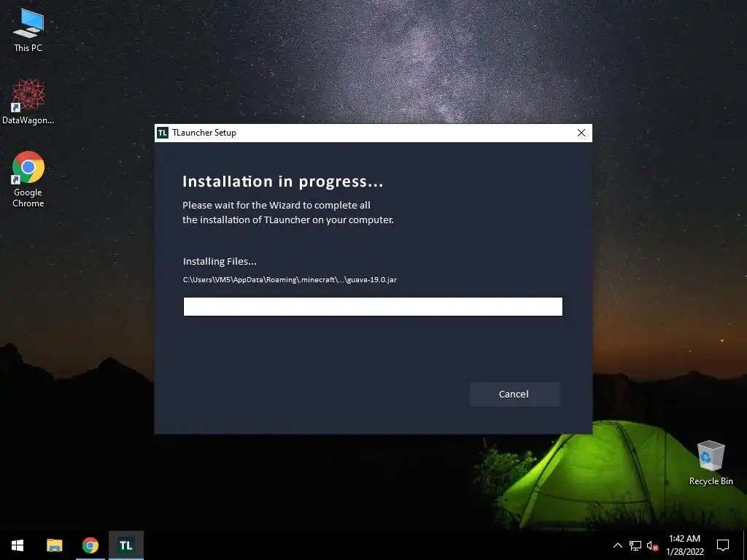Cancel the TLauncher installation
The image size is (747, 560).
[x=514, y=394]
